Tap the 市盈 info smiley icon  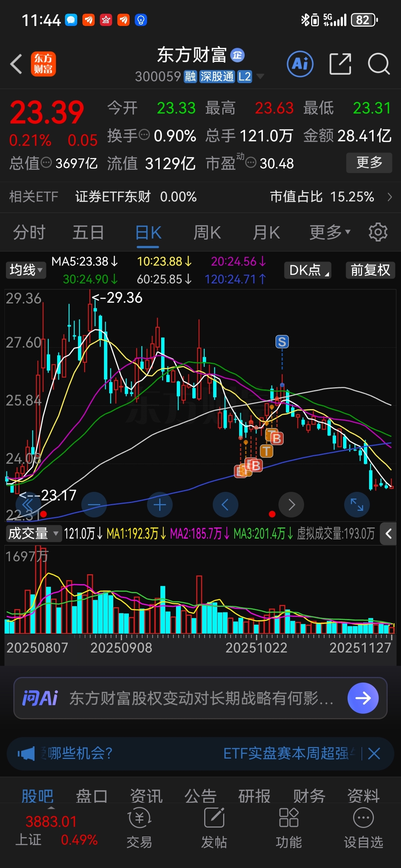[251, 162]
